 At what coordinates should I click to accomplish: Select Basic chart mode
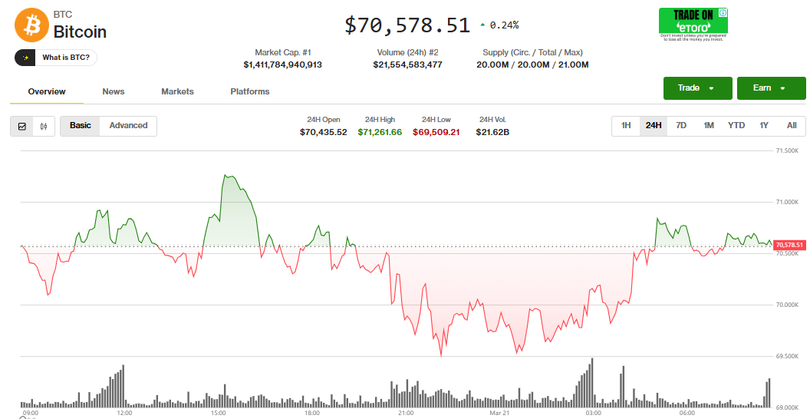(80, 126)
